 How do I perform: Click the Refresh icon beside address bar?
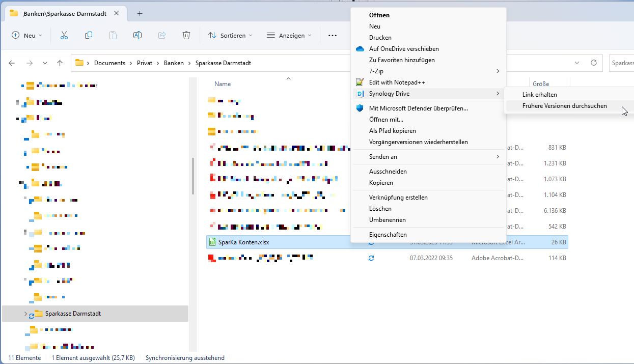tap(593, 63)
